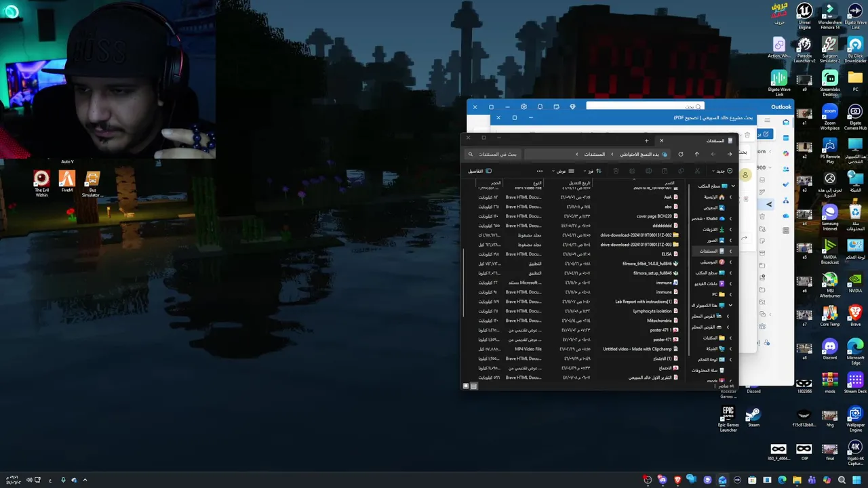Collapse the Desktop (سطح المكتب) top tree node
The height and width of the screenshot is (488, 868).
pyautogui.click(x=732, y=186)
